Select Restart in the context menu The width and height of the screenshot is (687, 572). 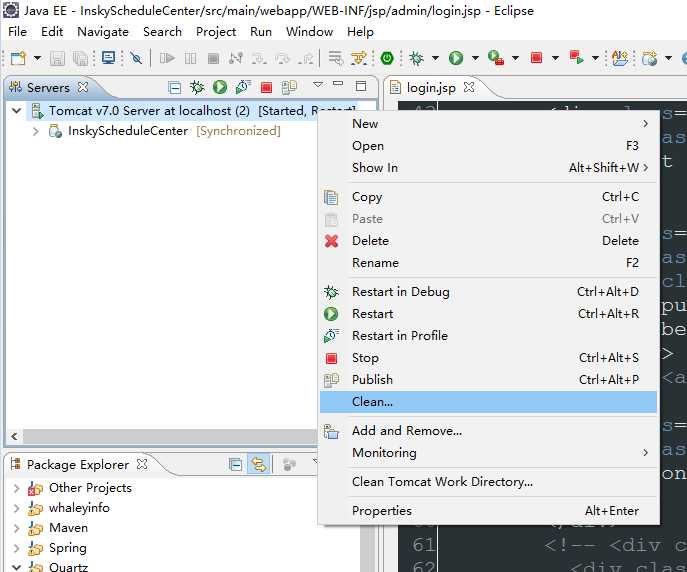[489, 314]
